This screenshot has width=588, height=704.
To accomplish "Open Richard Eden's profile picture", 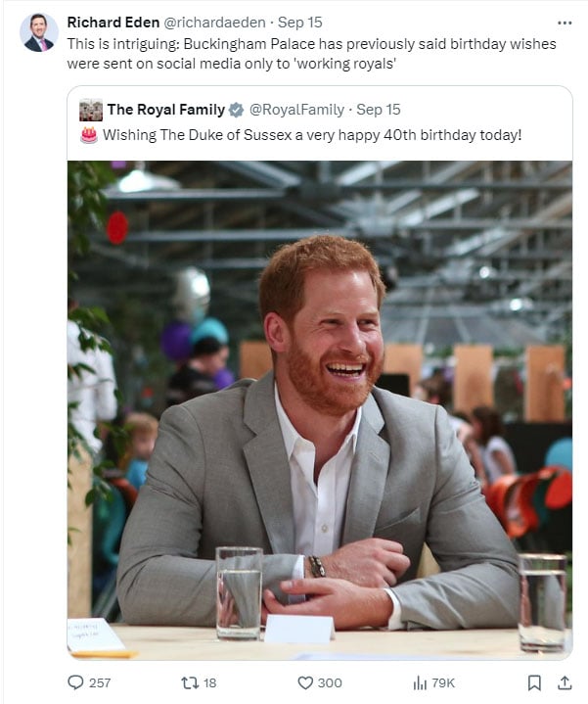I will click(x=38, y=32).
